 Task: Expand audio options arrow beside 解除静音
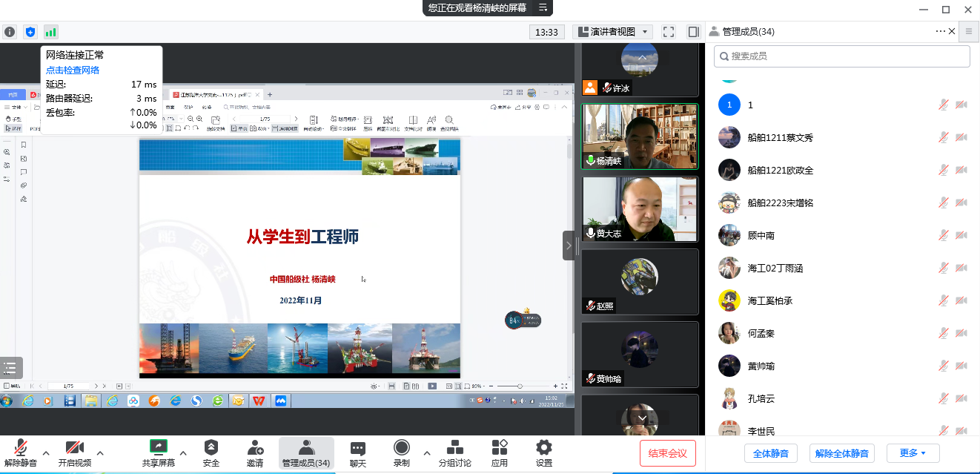(46, 453)
